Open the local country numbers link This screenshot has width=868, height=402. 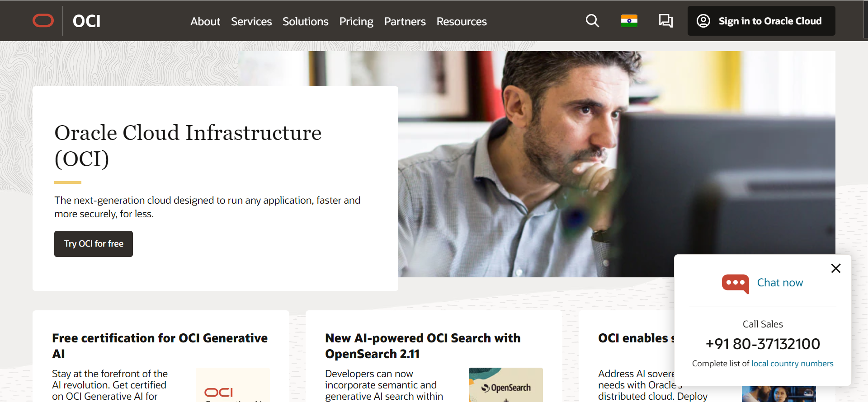792,364
